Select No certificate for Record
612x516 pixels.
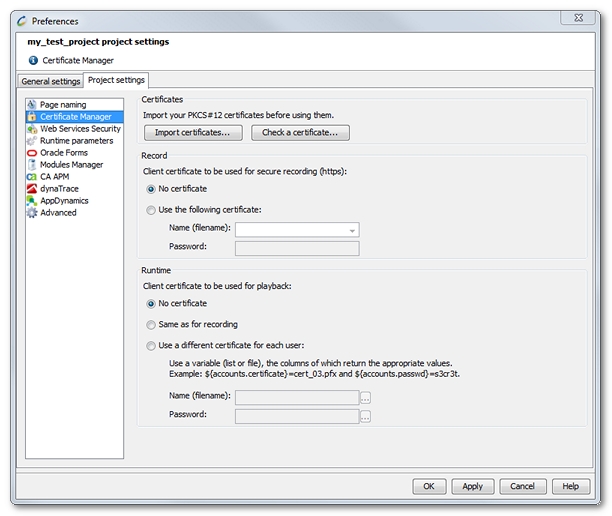(151, 189)
